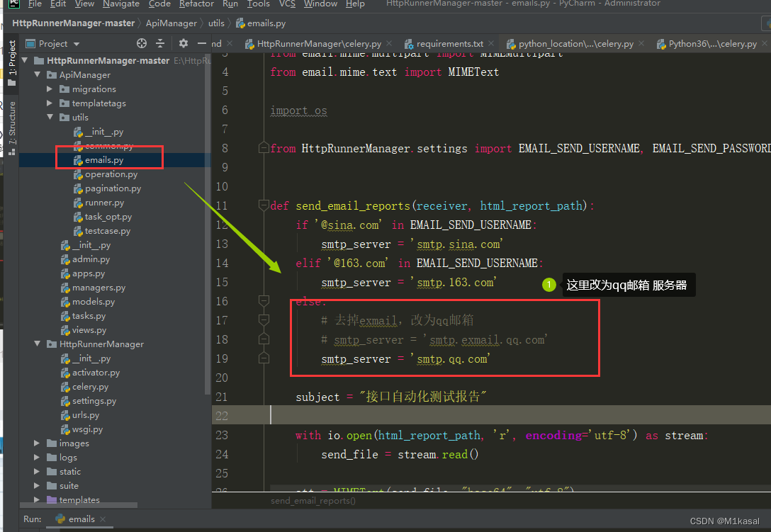Screen dimensions: 771x532
Task: Click the project tree horizontal scrollbar
Action: pos(79,505)
